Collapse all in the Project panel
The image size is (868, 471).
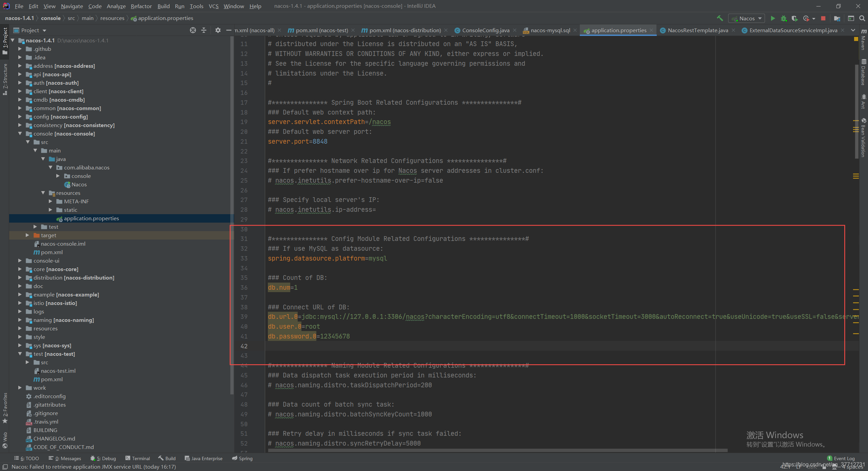204,30
